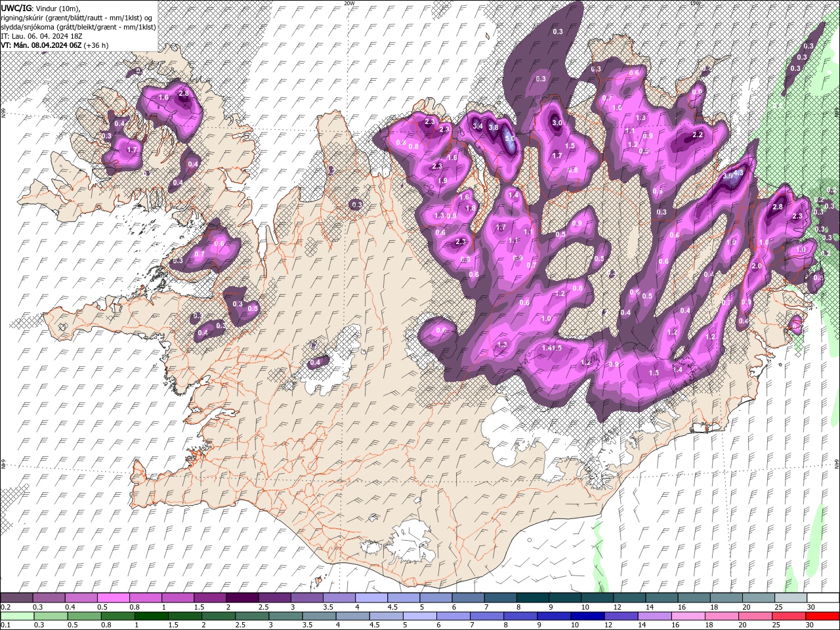Viewport: 840px width, 630px height.
Task: Click the valid time 'VT: Mán. 08.04.2024 06Z'
Action: coord(41,45)
